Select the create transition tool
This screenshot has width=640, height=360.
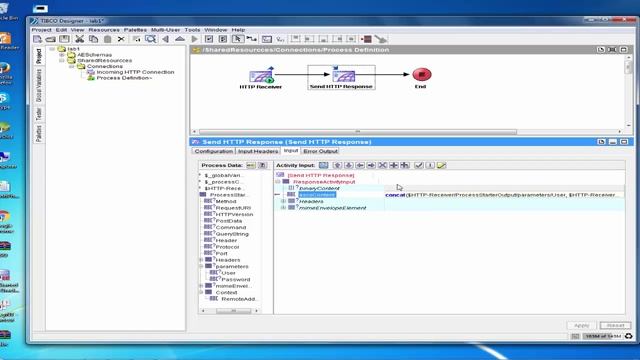tap(251, 39)
